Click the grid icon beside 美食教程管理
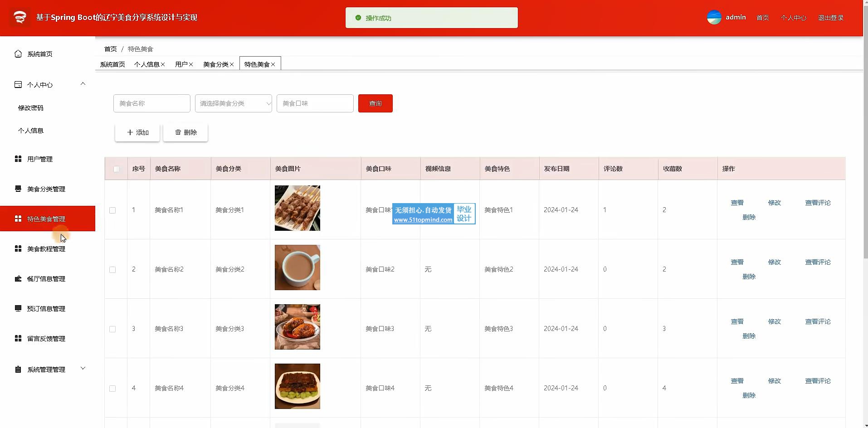This screenshot has height=428, width=868. pyautogui.click(x=18, y=248)
